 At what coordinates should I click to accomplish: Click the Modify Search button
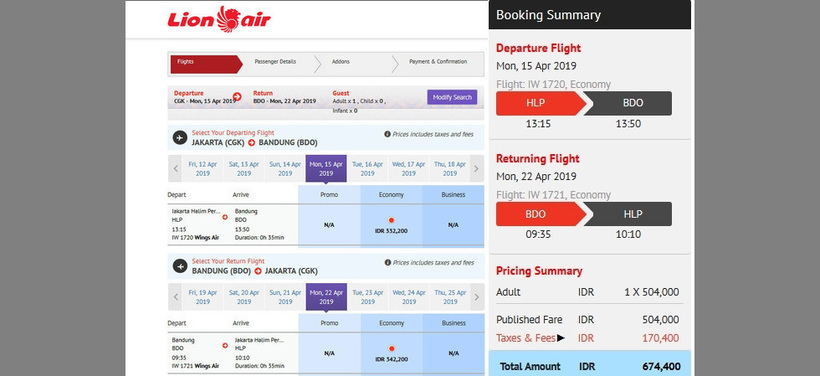click(452, 97)
